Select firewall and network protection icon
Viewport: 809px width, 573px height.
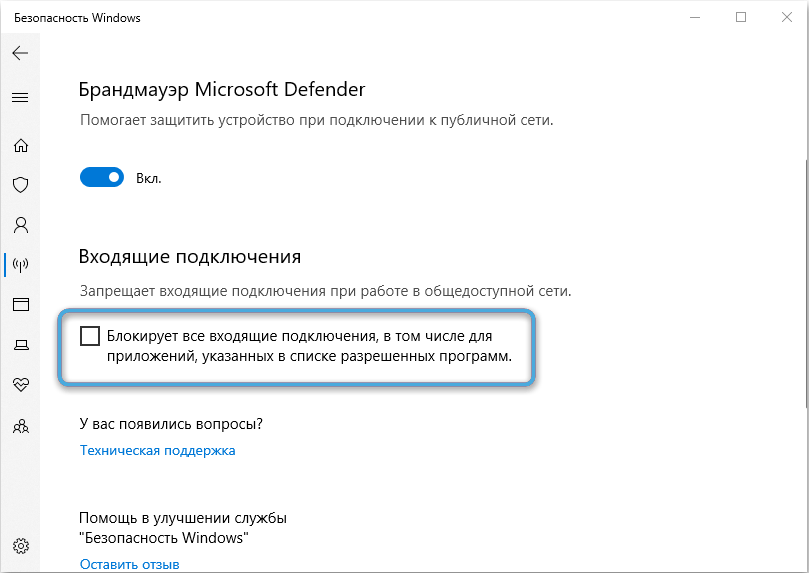[20, 265]
